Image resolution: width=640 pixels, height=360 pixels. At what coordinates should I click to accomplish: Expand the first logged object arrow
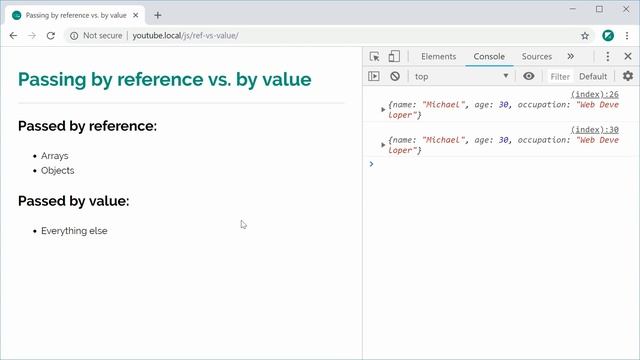pyautogui.click(x=383, y=109)
